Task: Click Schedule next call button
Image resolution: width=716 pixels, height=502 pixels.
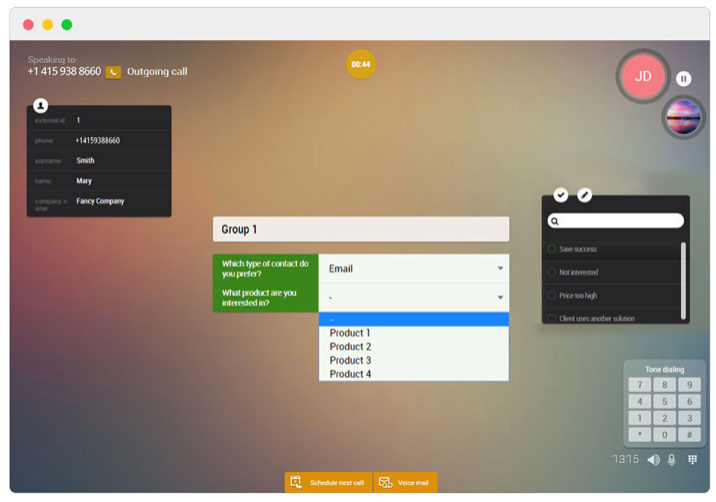Action: coord(328,482)
